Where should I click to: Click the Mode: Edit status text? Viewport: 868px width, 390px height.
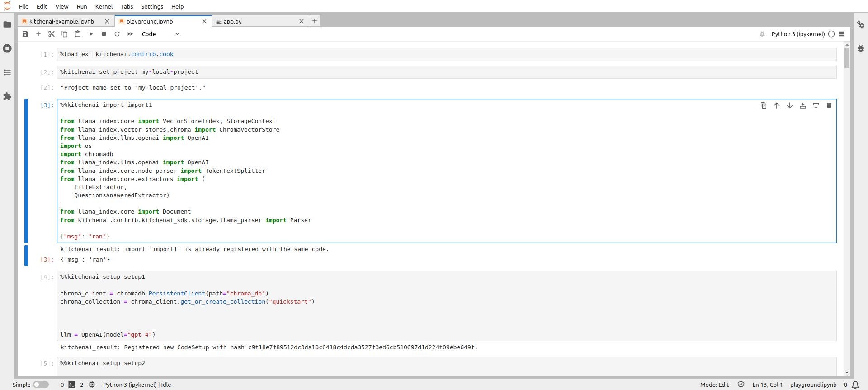tap(714, 385)
